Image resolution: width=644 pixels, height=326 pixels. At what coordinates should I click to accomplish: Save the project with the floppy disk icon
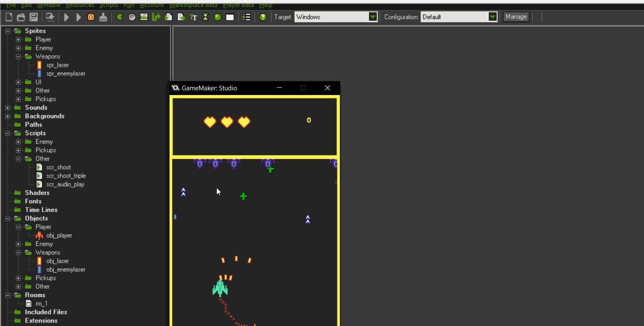coord(33,17)
